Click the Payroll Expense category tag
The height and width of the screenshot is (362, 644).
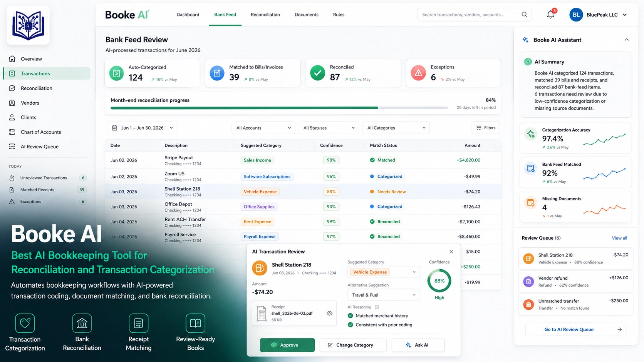coord(260,237)
